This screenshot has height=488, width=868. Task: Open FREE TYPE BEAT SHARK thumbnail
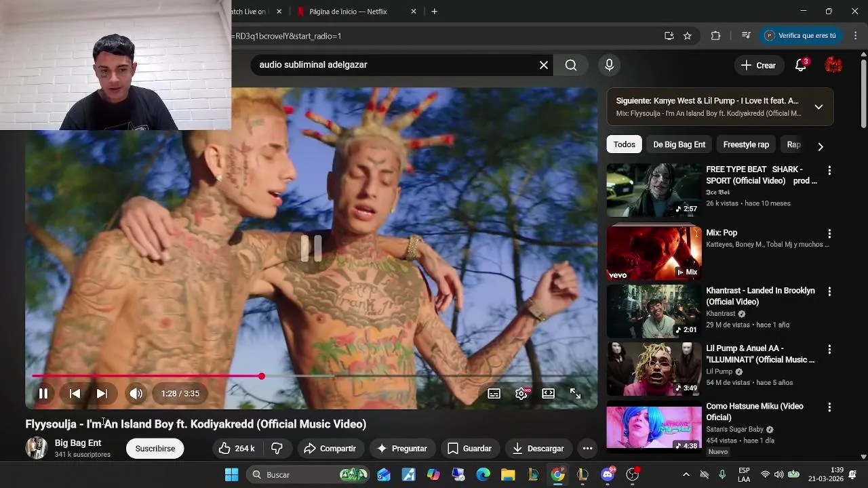(654, 190)
